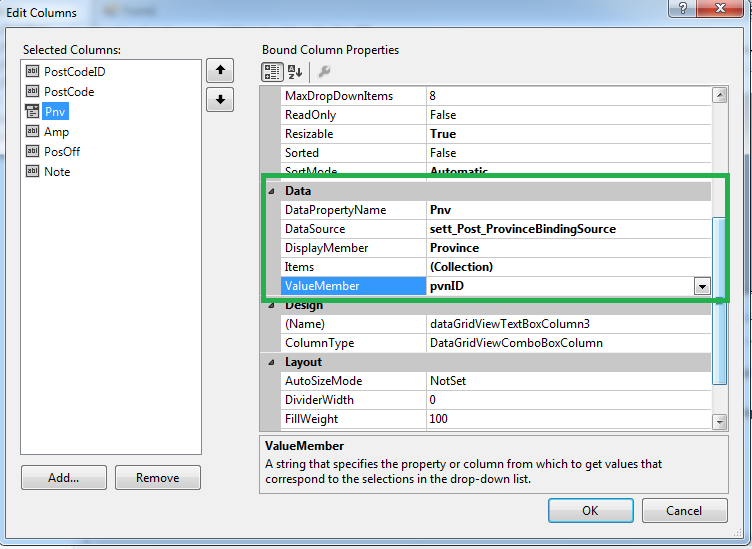Collapse the Data category
The height and width of the screenshot is (549, 752).
(x=271, y=191)
